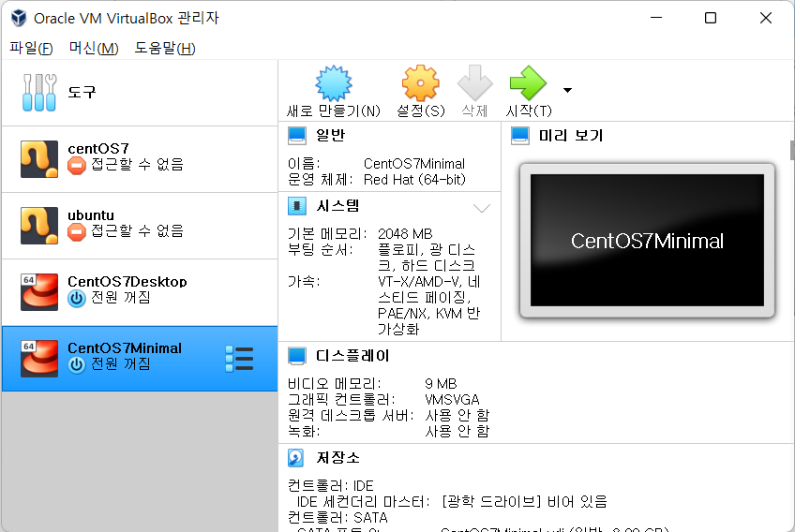This screenshot has width=795, height=532.
Task: Click the Preview section monitor icon
Action: tap(519, 135)
